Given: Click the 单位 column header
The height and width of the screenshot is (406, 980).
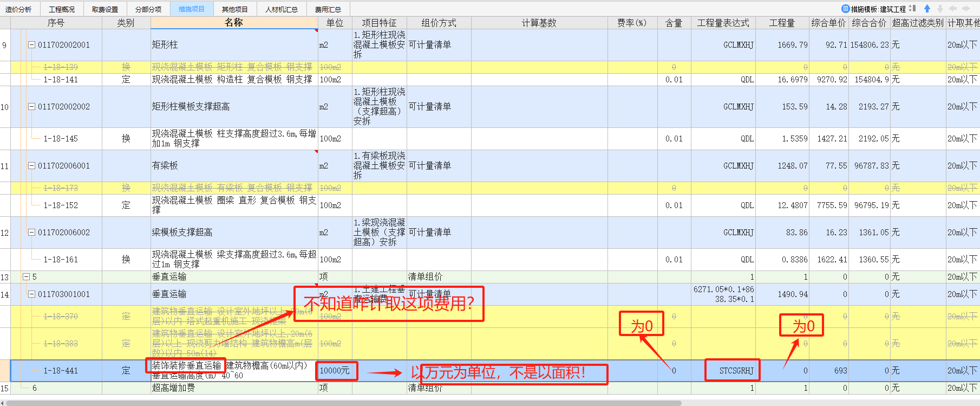Looking at the screenshot, I should 335,23.
